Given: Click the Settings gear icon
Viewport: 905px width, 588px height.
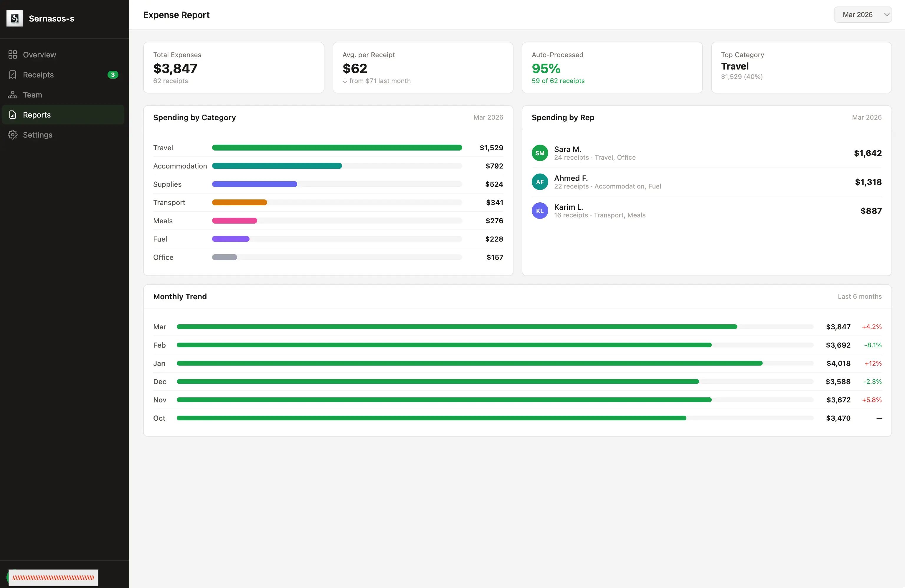Looking at the screenshot, I should click(x=13, y=135).
